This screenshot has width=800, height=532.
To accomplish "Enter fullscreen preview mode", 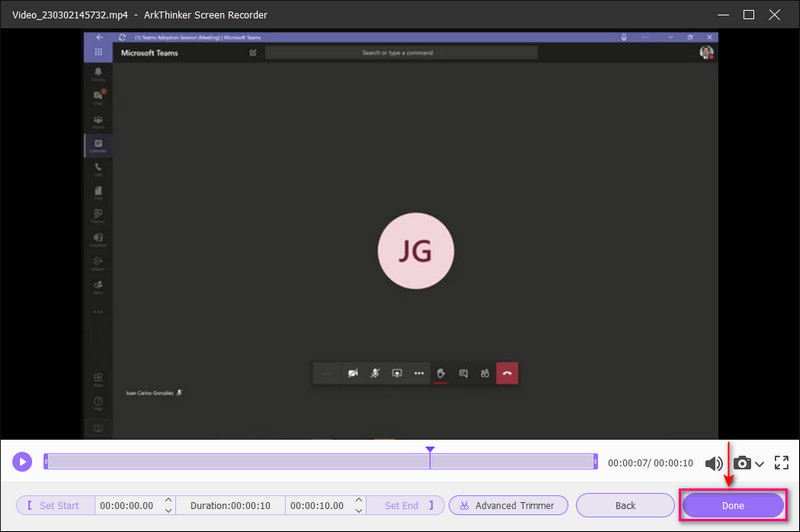I will click(781, 463).
